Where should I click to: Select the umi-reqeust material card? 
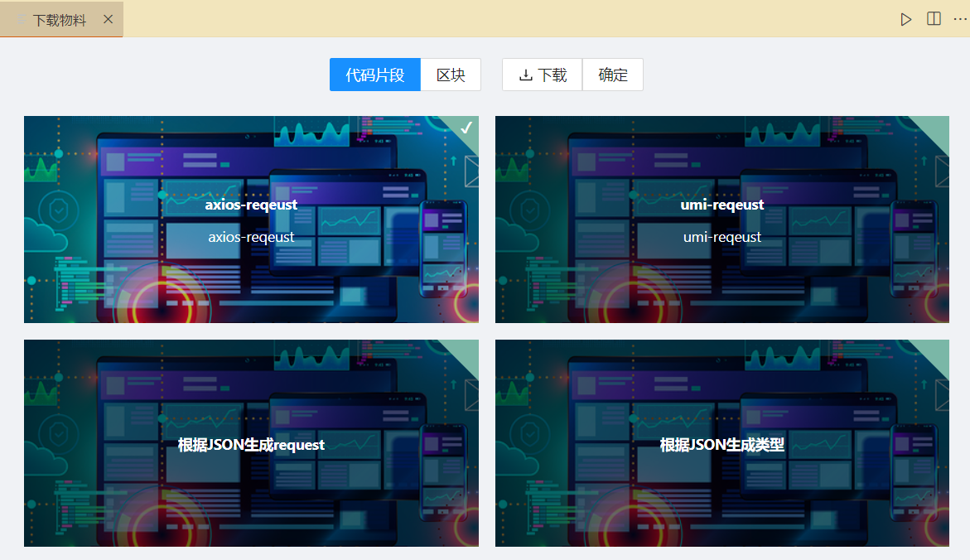(722, 219)
